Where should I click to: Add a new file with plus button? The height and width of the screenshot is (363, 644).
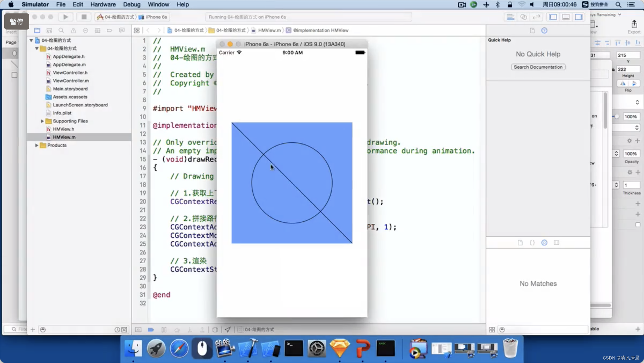pos(33,330)
